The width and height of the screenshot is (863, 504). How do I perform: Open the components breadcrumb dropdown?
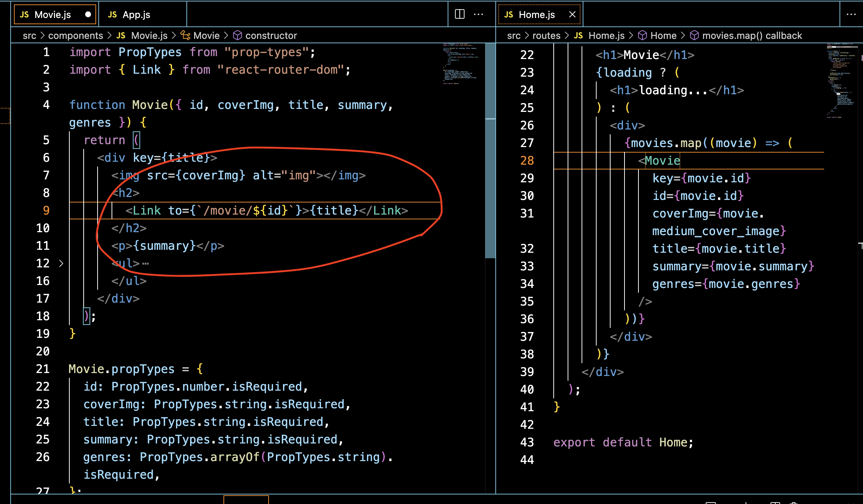tap(76, 35)
